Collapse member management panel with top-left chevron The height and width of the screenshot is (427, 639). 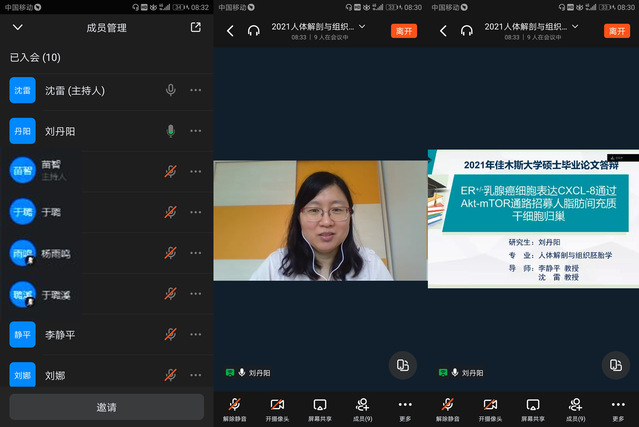coord(18,28)
